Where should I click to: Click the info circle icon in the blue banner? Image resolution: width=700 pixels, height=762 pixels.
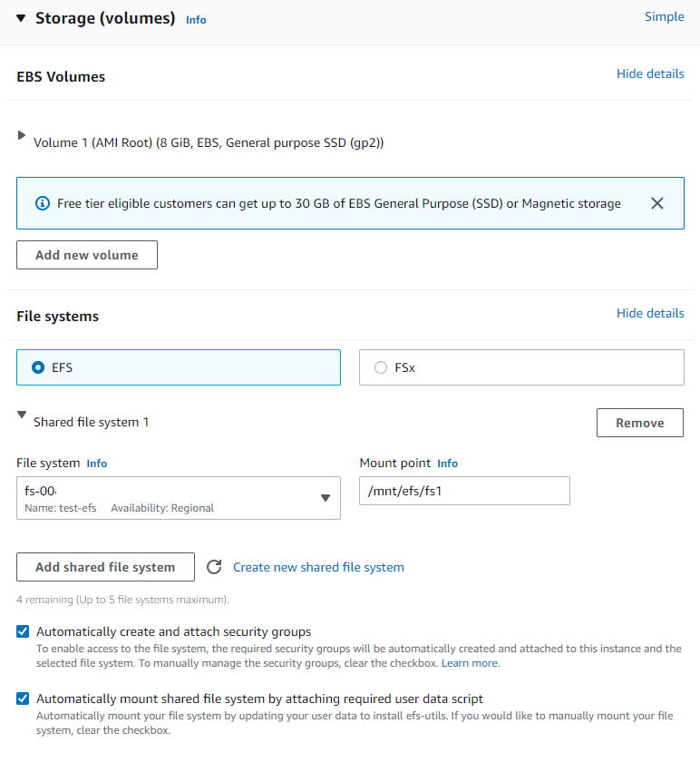(42, 203)
